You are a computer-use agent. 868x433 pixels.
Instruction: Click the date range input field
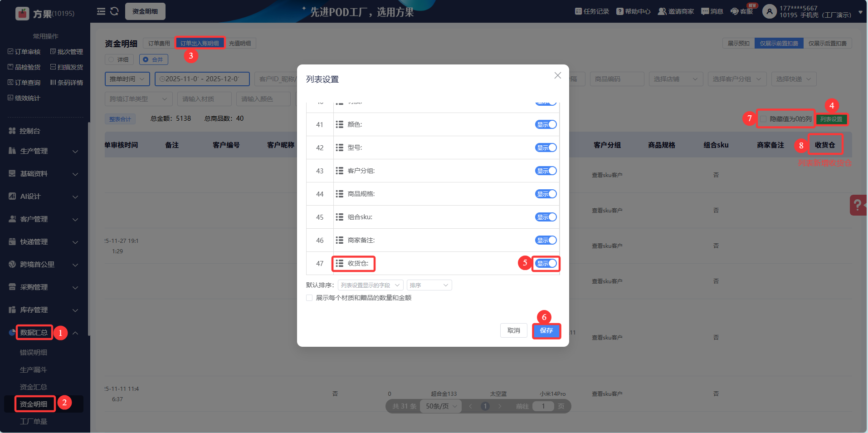click(x=202, y=79)
